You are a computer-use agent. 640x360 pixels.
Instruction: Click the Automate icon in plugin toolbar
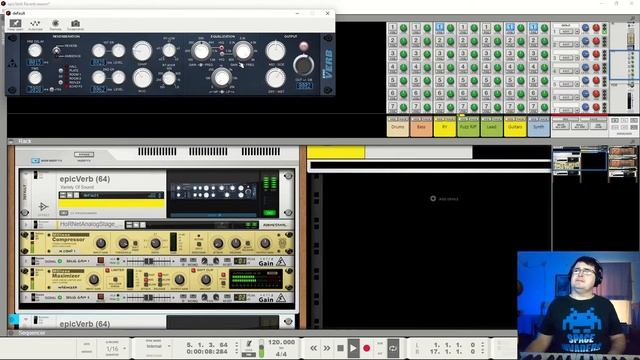pyautogui.click(x=35, y=24)
